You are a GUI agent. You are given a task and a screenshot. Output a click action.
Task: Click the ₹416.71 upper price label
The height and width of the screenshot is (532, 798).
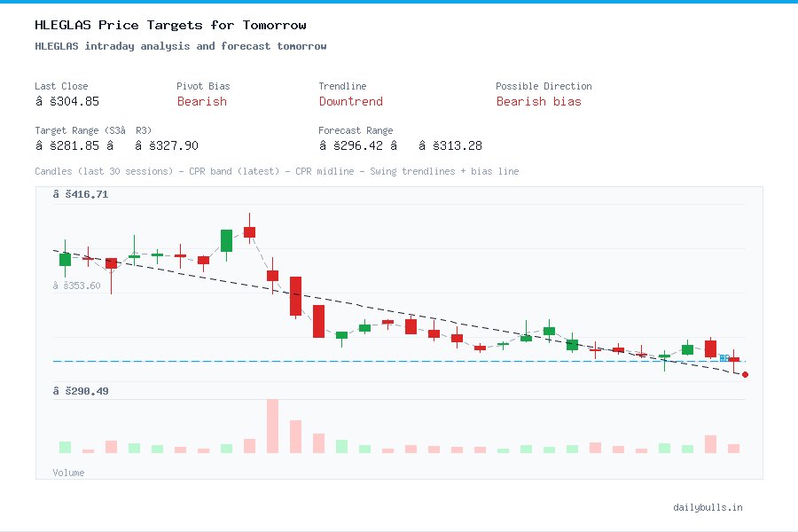click(x=80, y=193)
